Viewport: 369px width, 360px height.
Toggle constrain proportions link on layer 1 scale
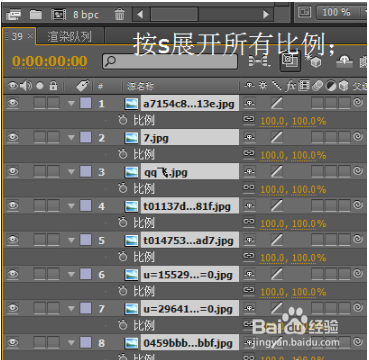[249, 119]
